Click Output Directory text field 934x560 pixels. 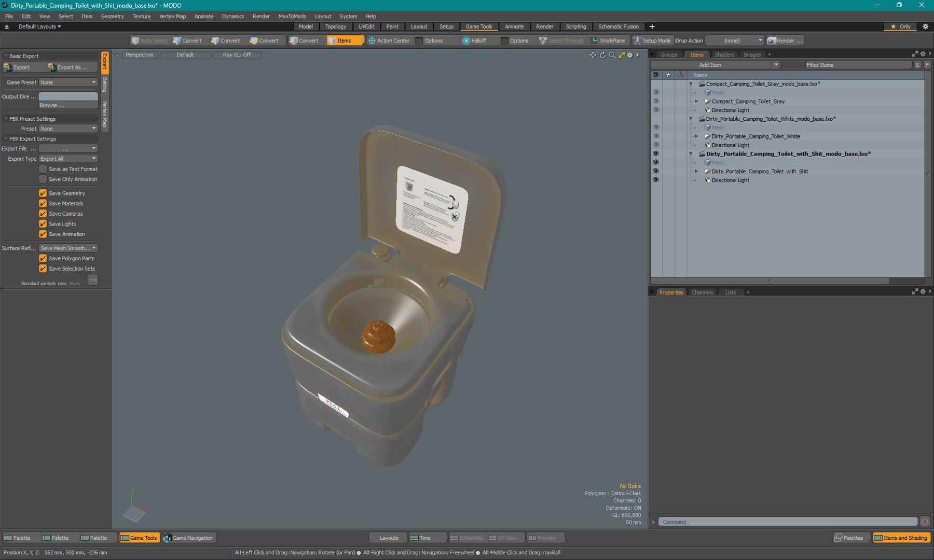pos(68,96)
